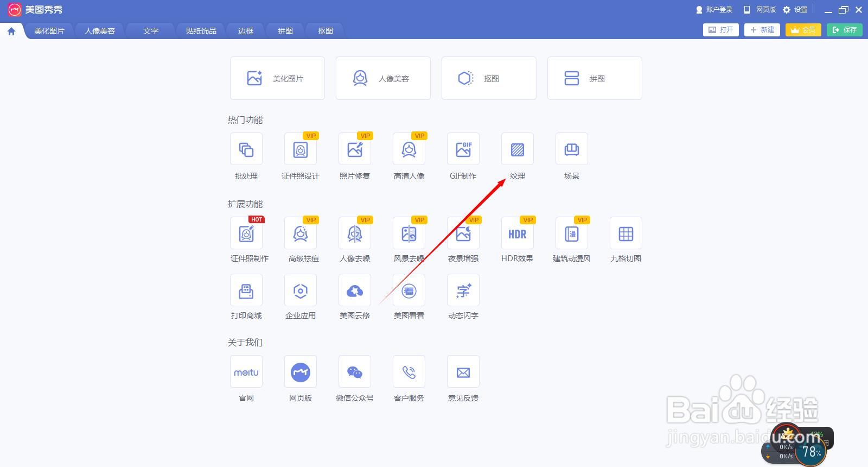Go to the home tab icon

pyautogui.click(x=11, y=31)
